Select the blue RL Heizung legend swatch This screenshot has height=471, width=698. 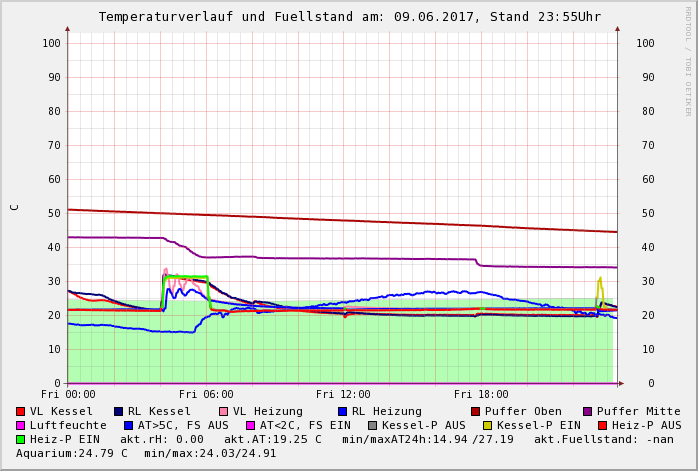point(342,411)
